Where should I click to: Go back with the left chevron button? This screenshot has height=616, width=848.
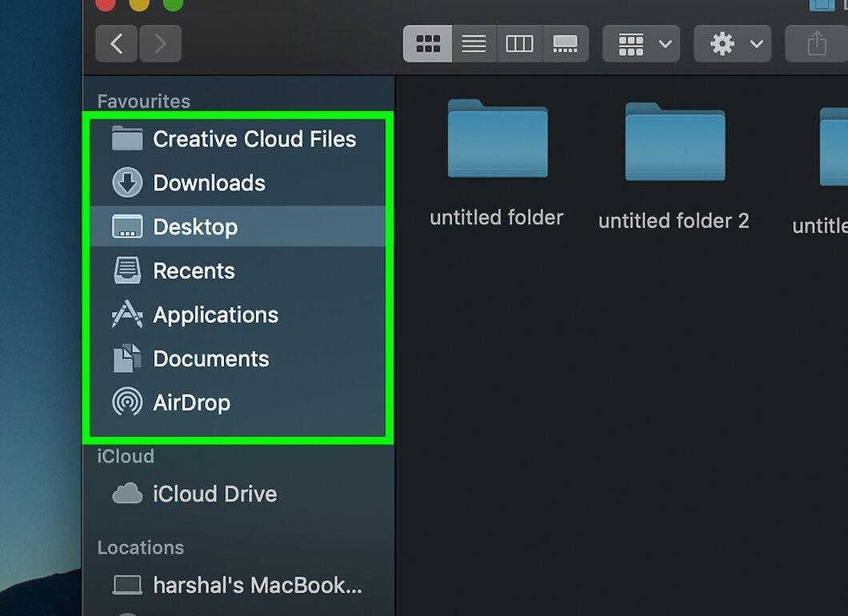(x=116, y=43)
